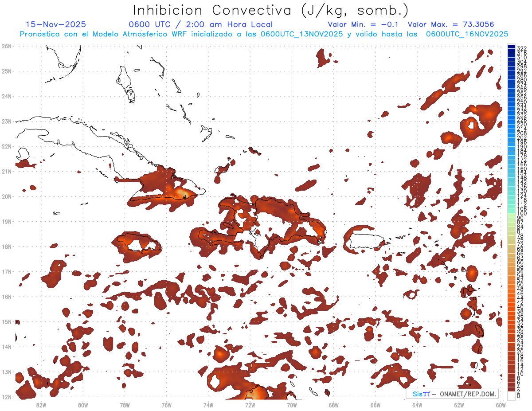Click the "262" value on the color scale
This screenshot has height=411, width=532.
pos(522,93)
